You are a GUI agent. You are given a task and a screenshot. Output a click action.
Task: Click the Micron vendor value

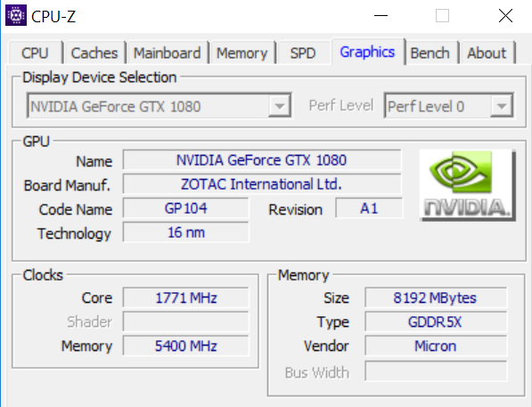point(436,346)
